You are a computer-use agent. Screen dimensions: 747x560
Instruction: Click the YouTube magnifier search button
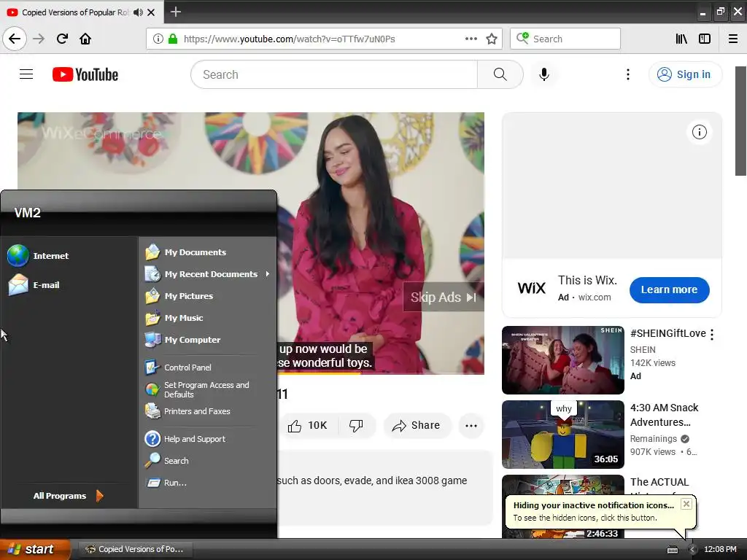(x=500, y=74)
